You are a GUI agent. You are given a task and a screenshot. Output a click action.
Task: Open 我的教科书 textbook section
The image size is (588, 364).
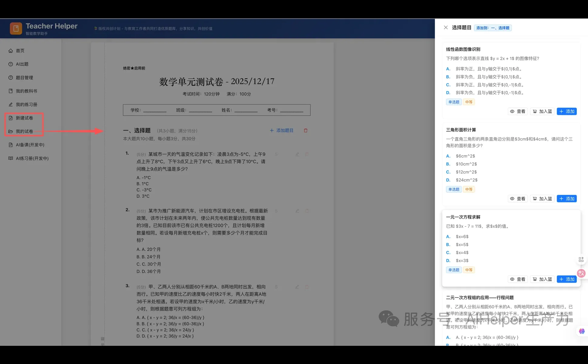[10, 91]
